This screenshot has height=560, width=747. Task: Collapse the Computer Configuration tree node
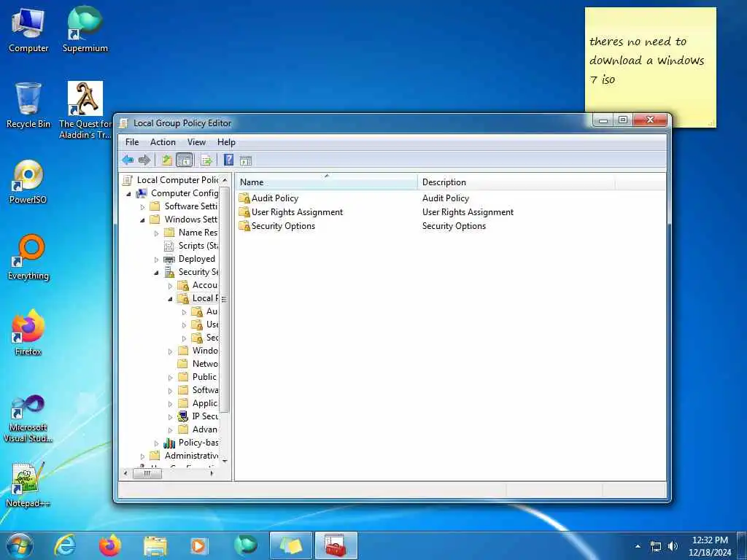pyautogui.click(x=128, y=194)
